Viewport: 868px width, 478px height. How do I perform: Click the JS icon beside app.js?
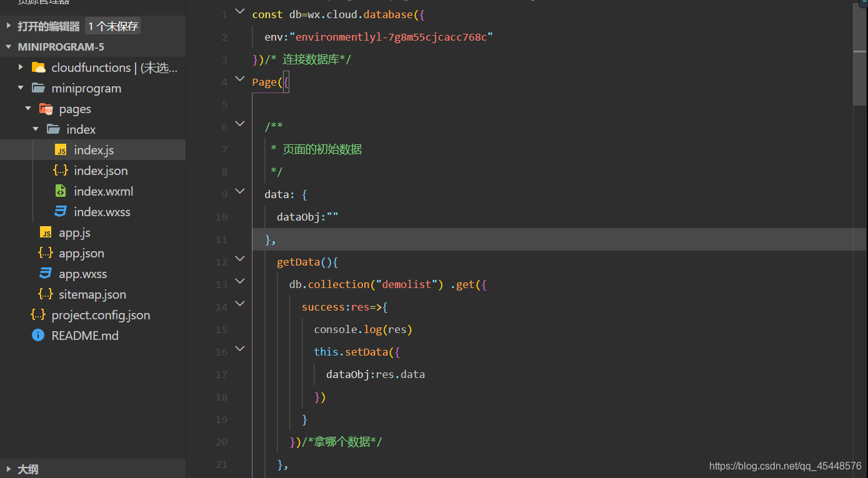(46, 232)
